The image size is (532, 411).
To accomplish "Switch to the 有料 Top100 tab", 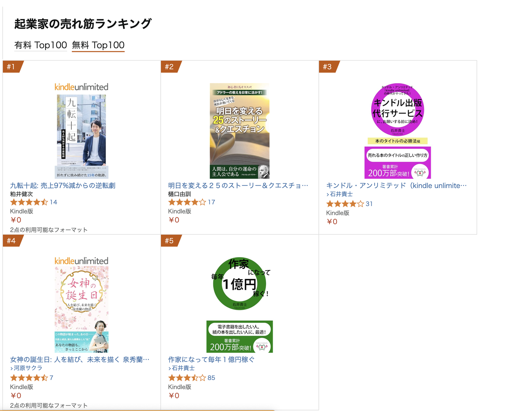I will [x=41, y=45].
